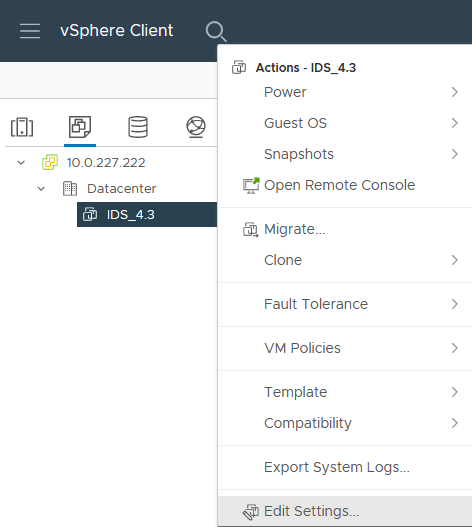The height and width of the screenshot is (527, 472).
Task: Switch to VMs and Templates inventory tab
Action: 80,127
